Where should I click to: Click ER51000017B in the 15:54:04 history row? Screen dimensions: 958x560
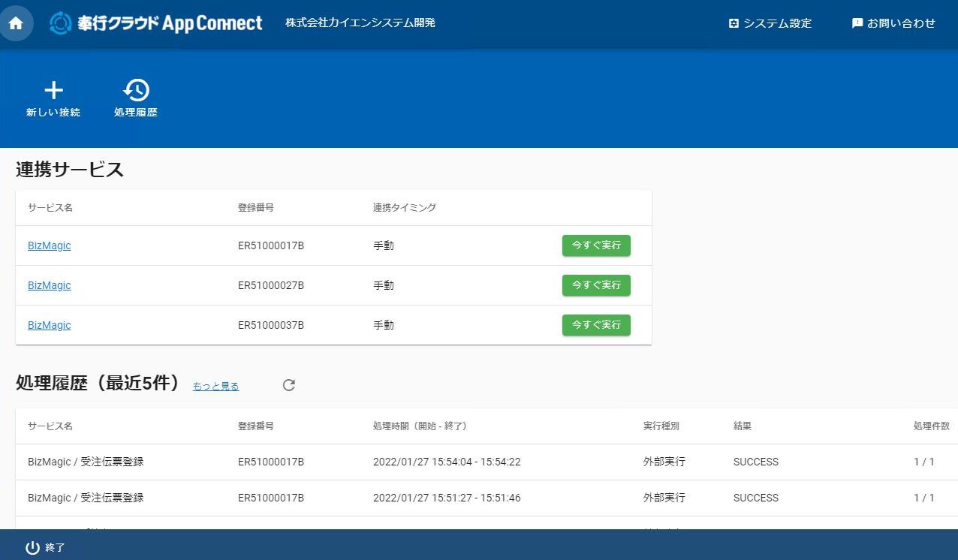pos(271,462)
